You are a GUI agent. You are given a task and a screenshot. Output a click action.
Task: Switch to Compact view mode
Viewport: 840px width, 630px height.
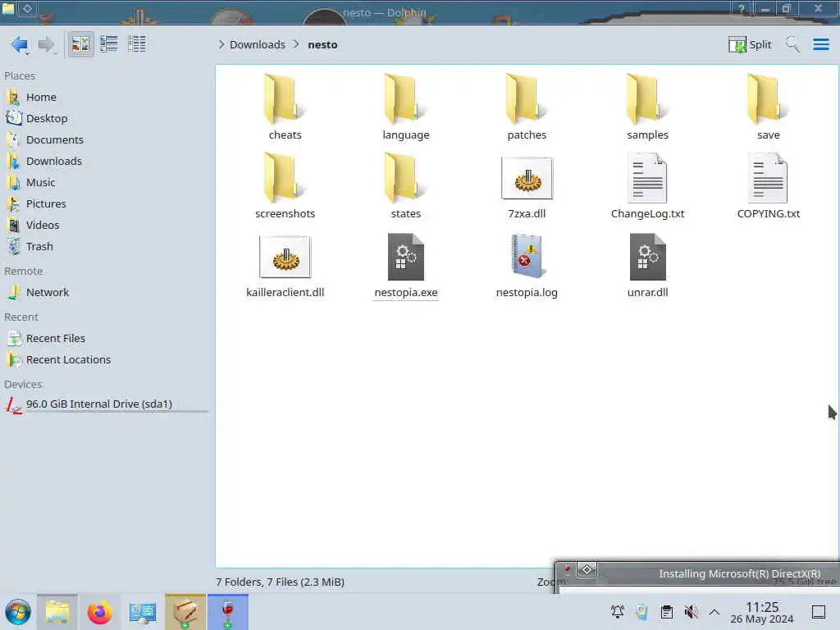click(x=109, y=44)
